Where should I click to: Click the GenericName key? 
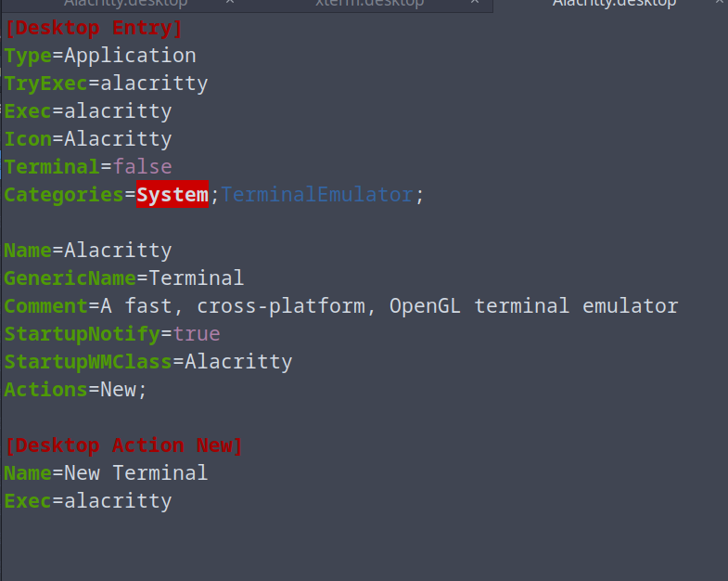coord(70,278)
